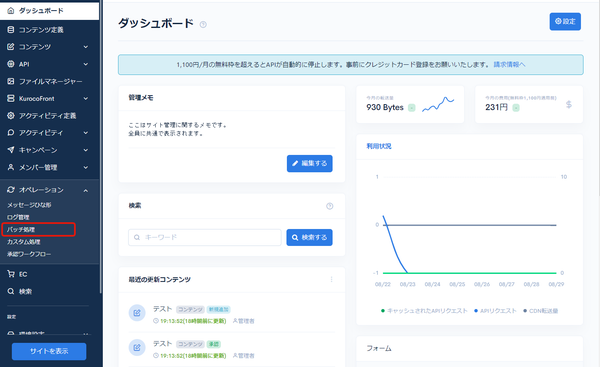Open バッチ処理 submenu item
This screenshot has height=367, width=600.
(21, 230)
